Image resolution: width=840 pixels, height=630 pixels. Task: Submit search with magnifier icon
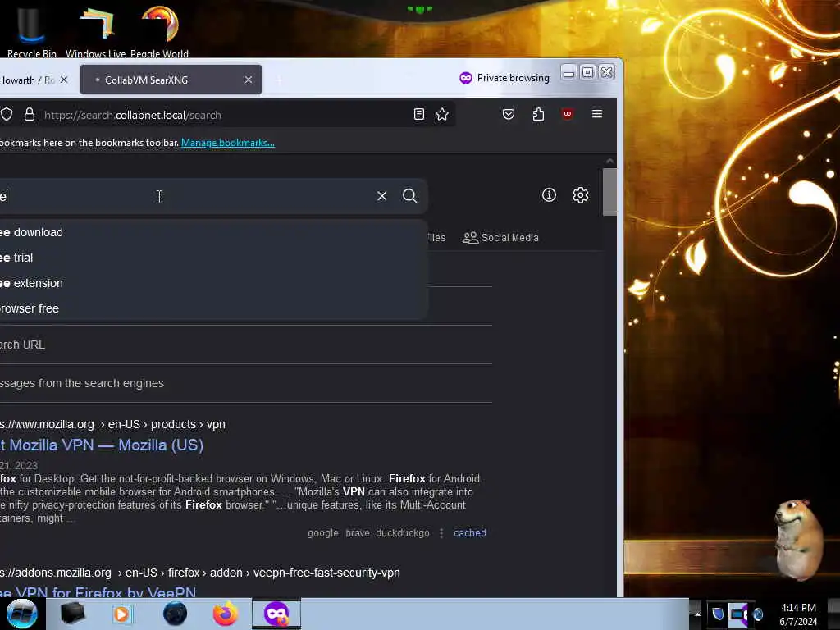tap(410, 196)
